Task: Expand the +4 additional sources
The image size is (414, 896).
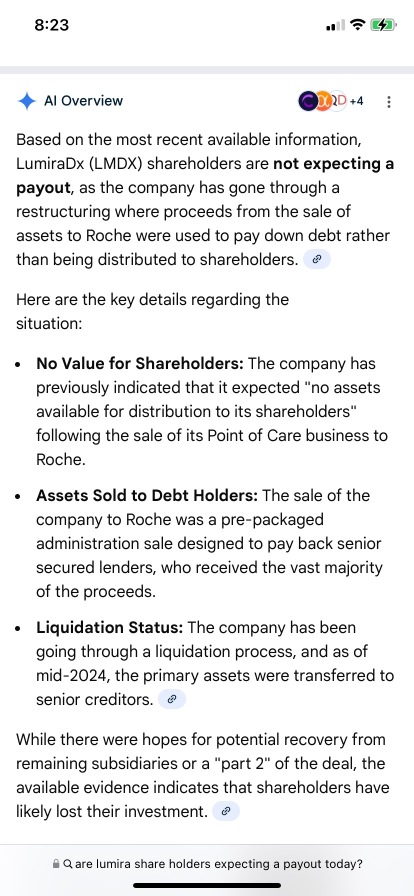Action: click(357, 102)
